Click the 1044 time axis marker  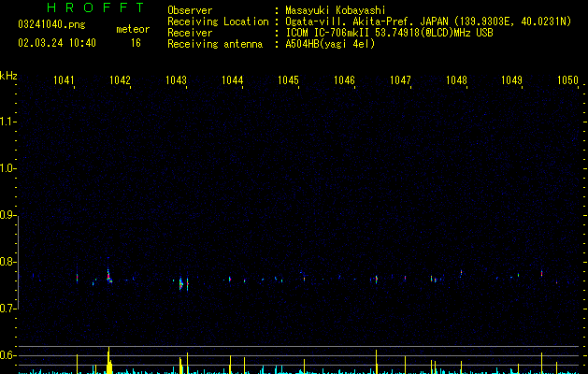[x=232, y=79]
